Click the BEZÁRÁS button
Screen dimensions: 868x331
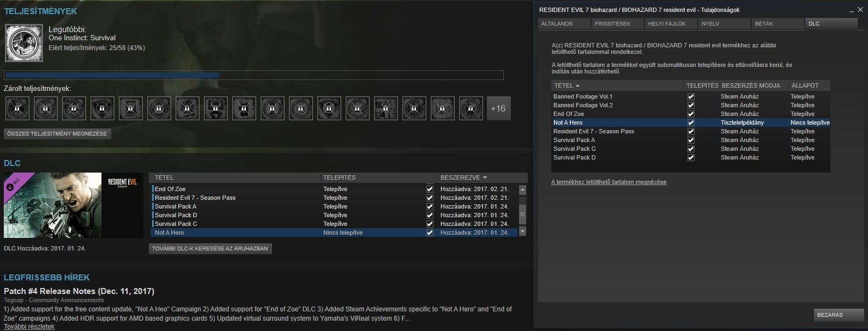tap(840, 315)
